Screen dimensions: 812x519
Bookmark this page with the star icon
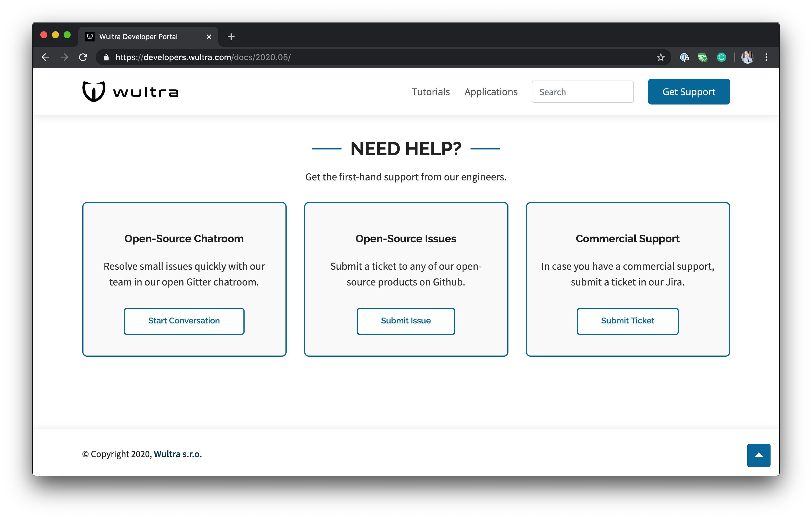pyautogui.click(x=660, y=57)
